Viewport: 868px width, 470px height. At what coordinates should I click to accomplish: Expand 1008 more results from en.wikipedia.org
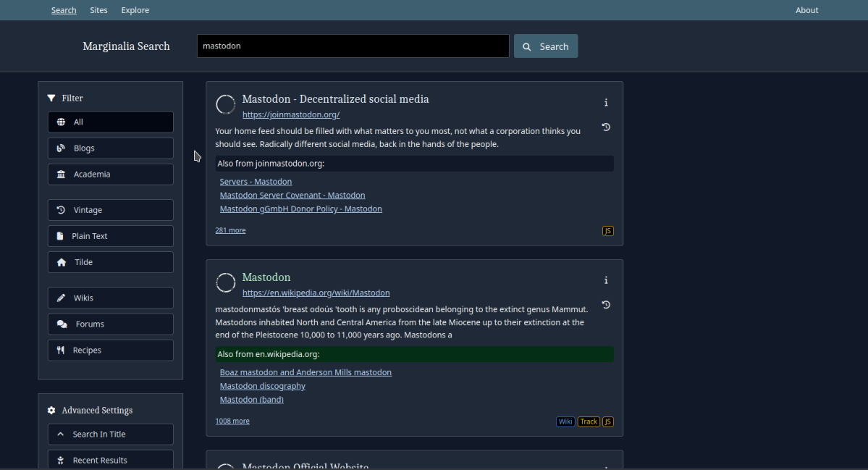coord(232,421)
